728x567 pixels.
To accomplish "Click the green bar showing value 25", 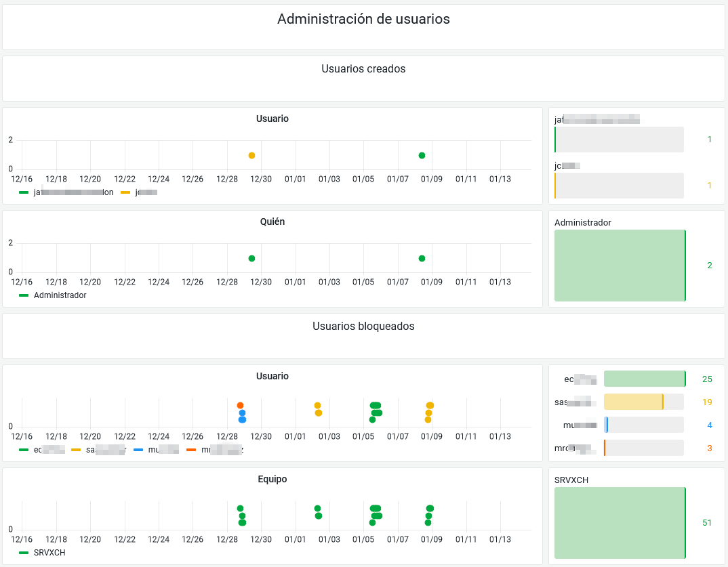I will (x=644, y=379).
